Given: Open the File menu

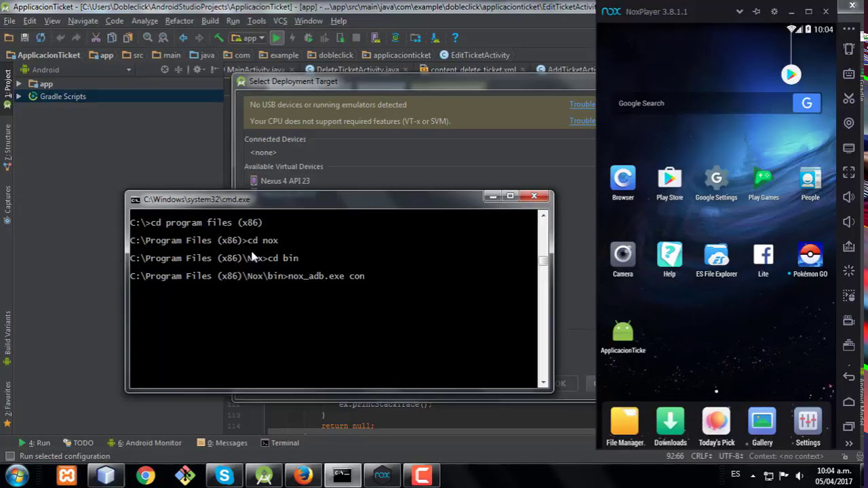Looking at the screenshot, I should point(9,21).
